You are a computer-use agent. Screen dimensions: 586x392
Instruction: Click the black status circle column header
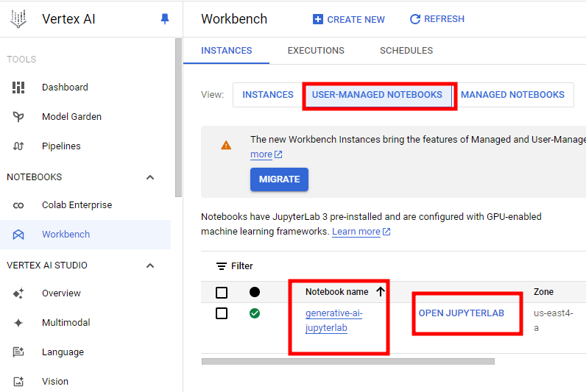click(255, 292)
